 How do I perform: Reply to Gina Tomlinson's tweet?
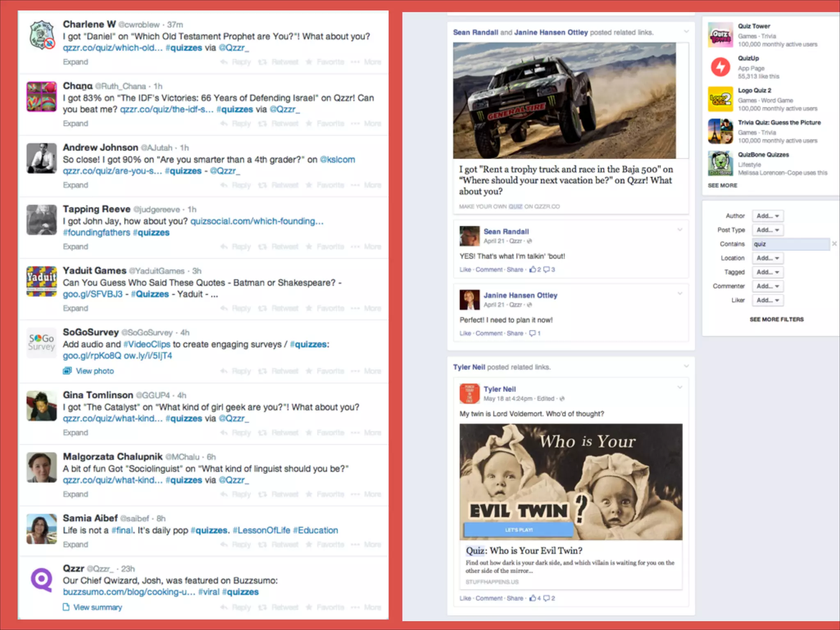coord(235,433)
